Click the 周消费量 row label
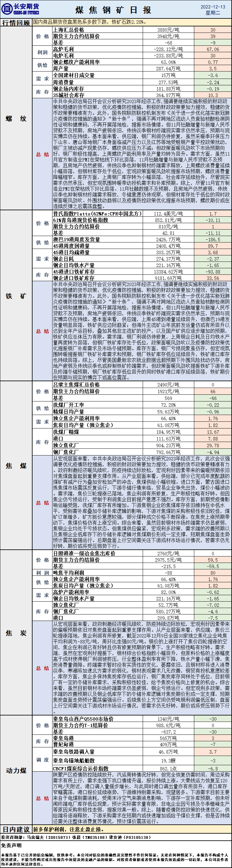232x868 pixels. pos(63,82)
